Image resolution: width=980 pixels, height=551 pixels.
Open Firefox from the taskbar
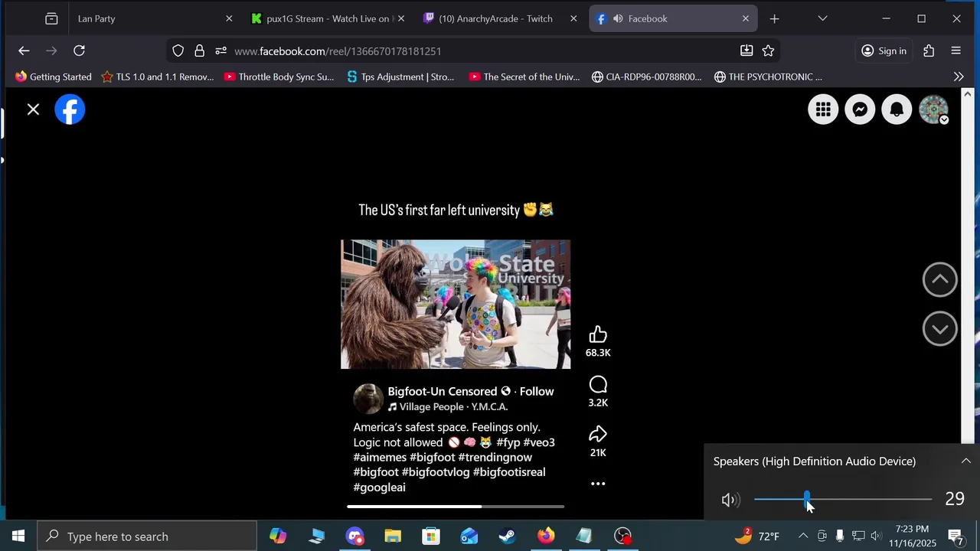point(546,536)
